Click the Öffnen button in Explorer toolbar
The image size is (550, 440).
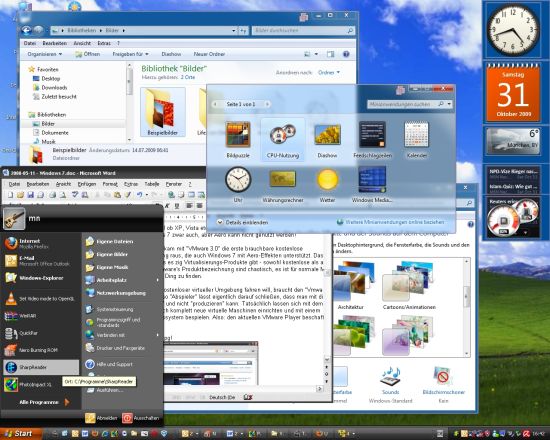[88, 54]
